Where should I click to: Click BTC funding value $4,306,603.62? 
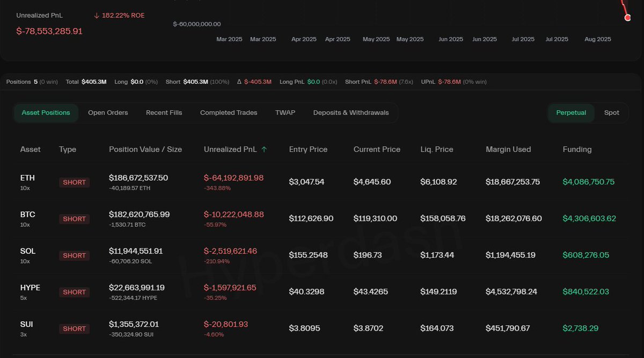click(589, 218)
